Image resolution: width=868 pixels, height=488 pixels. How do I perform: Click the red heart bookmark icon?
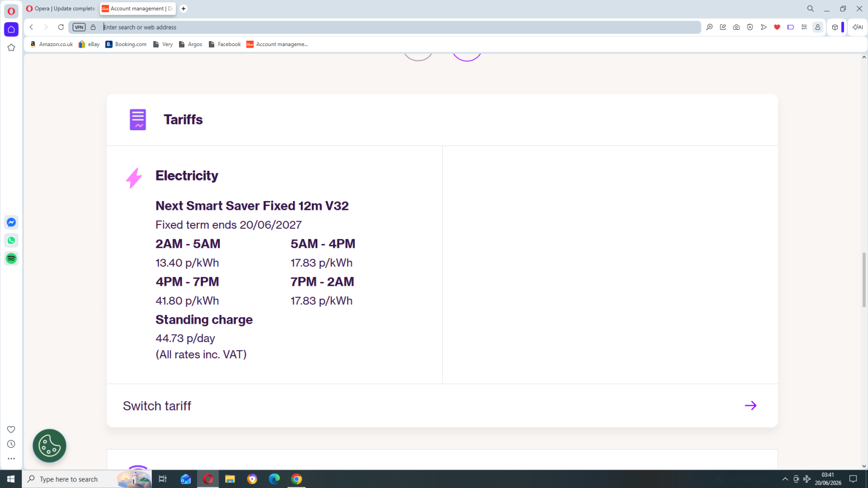coord(777,27)
